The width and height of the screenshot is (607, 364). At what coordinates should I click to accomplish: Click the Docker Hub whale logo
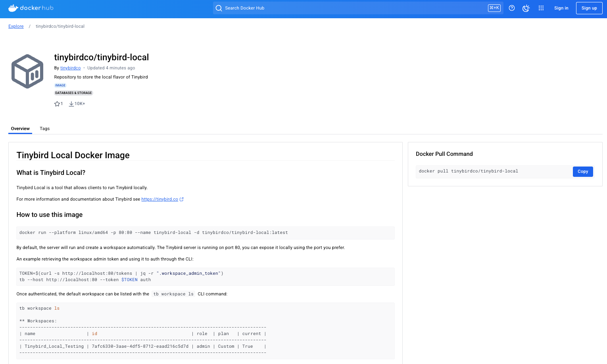click(13, 8)
